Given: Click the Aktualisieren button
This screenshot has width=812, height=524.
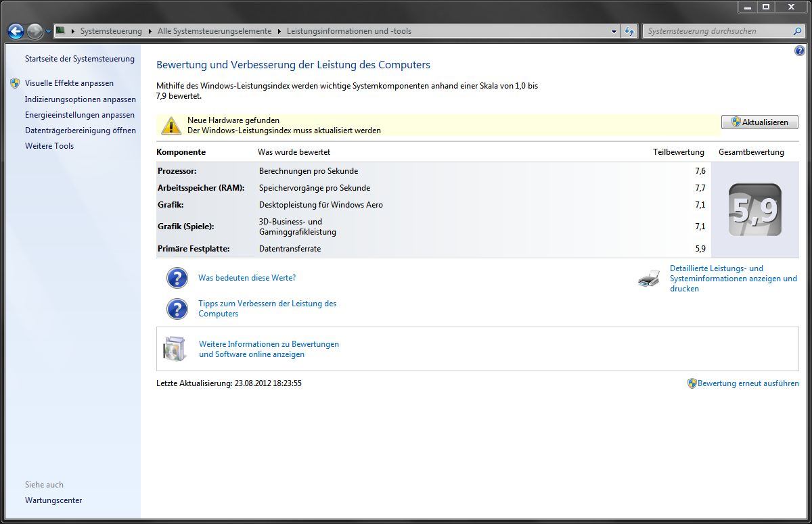Looking at the screenshot, I should tap(760, 122).
